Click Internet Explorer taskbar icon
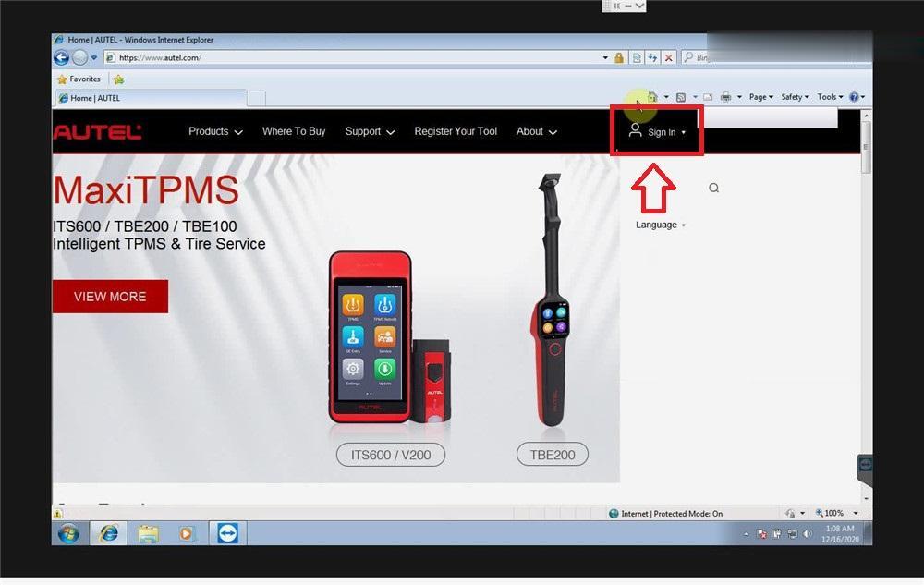 click(x=108, y=534)
